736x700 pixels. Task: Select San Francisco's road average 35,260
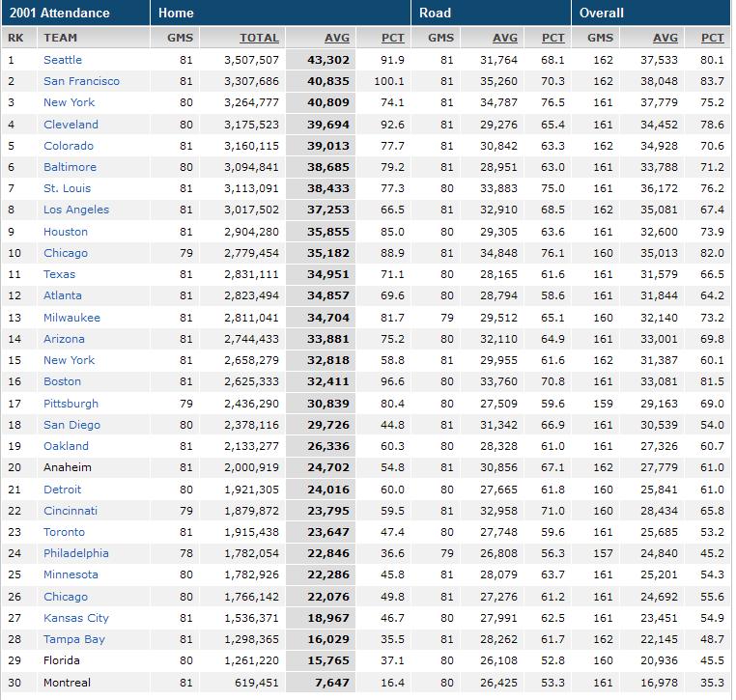pyautogui.click(x=498, y=81)
